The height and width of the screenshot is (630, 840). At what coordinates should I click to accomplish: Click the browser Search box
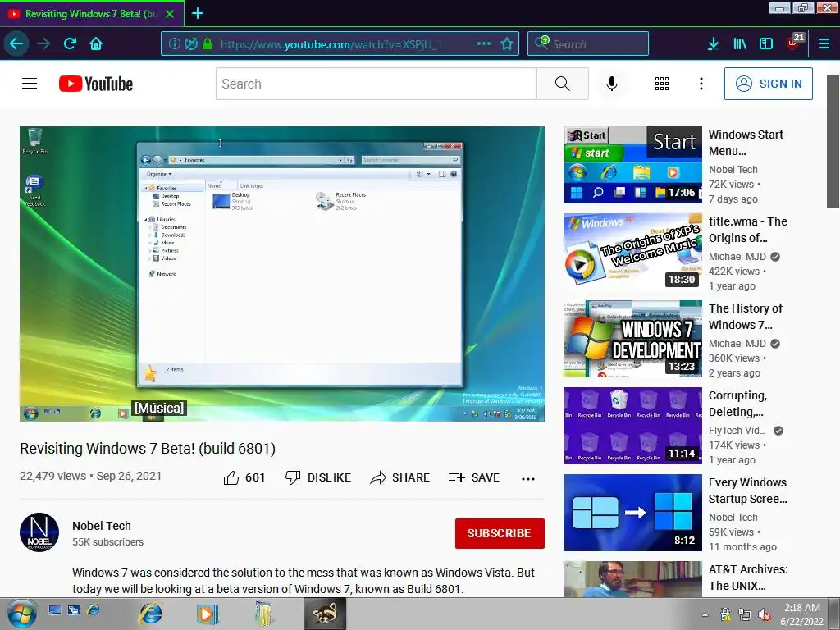click(x=587, y=43)
